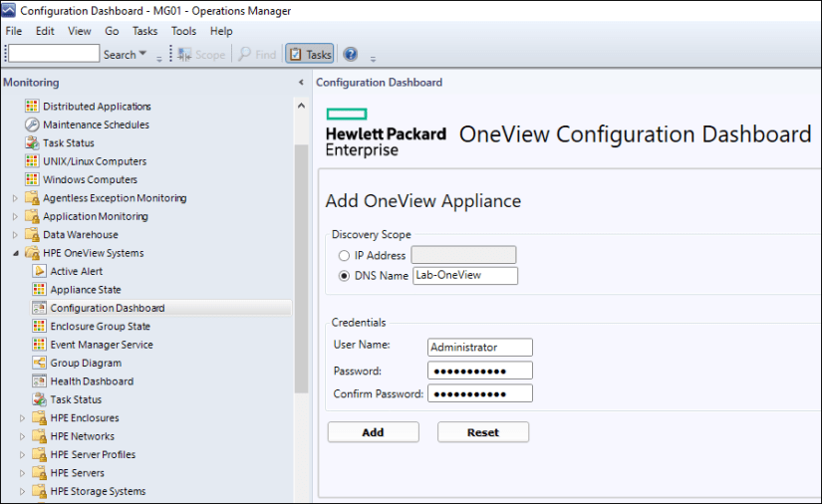Image resolution: width=822 pixels, height=504 pixels.
Task: Click the Active Alert view icon
Action: point(39,271)
